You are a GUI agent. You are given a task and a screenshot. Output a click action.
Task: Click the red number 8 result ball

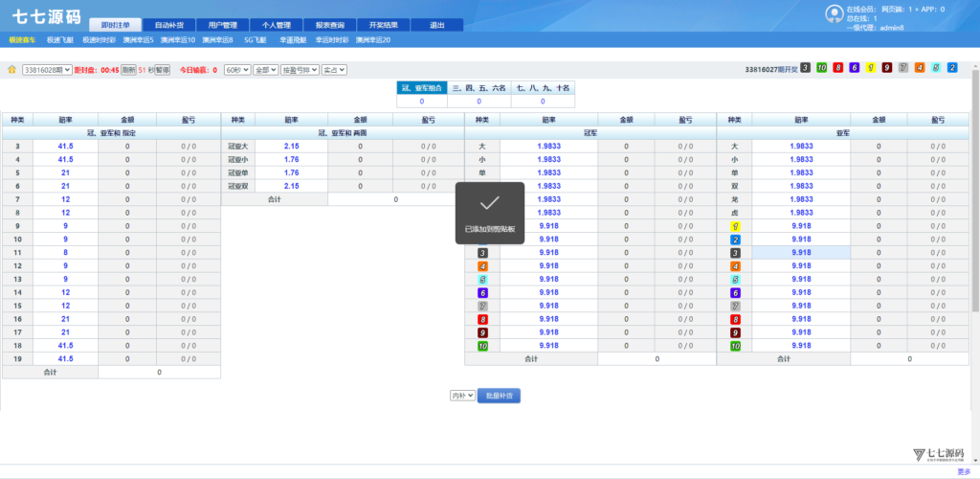(838, 68)
